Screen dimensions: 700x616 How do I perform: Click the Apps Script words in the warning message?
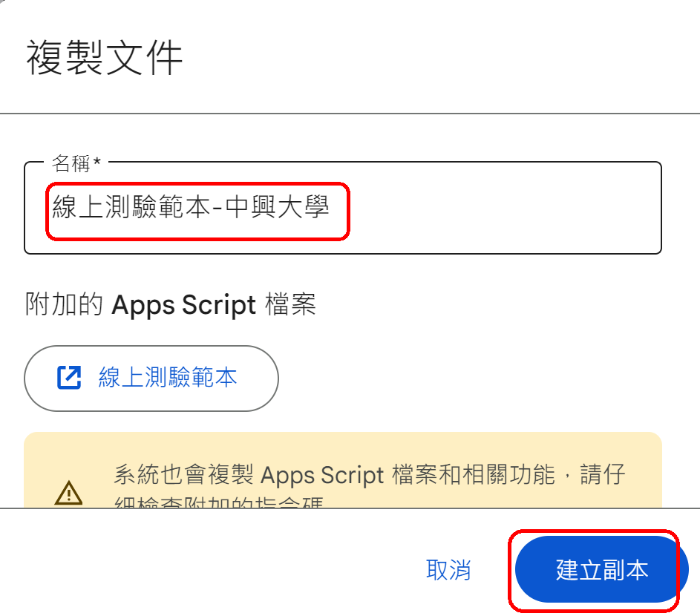322,475
